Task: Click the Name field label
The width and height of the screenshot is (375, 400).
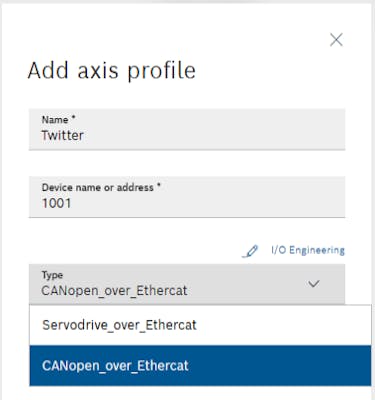Action: click(x=55, y=120)
